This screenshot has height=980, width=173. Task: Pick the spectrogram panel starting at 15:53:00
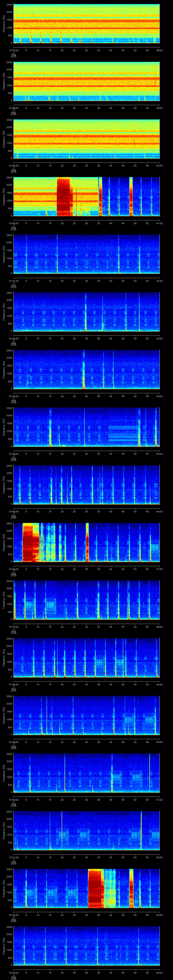pyautogui.click(x=86, y=946)
